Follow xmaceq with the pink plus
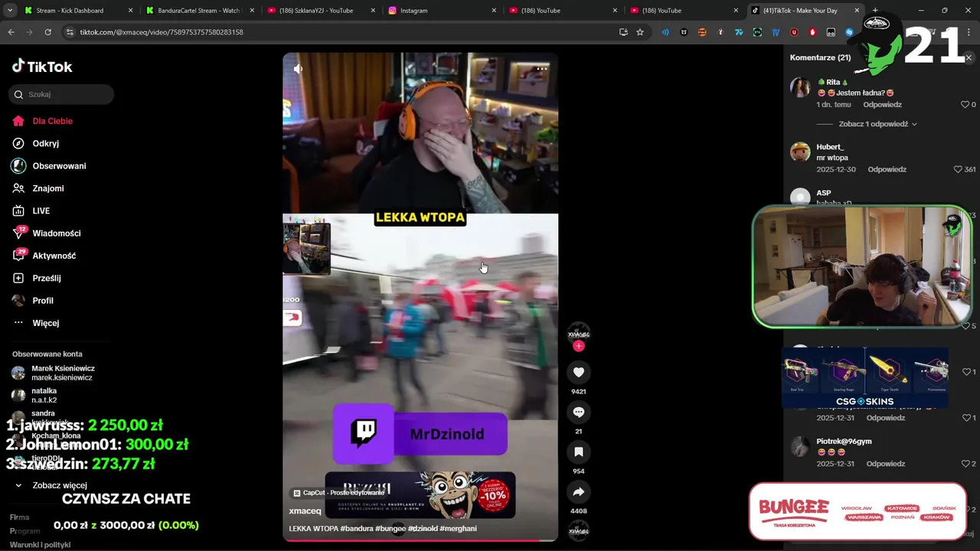The width and height of the screenshot is (980, 551). [579, 346]
